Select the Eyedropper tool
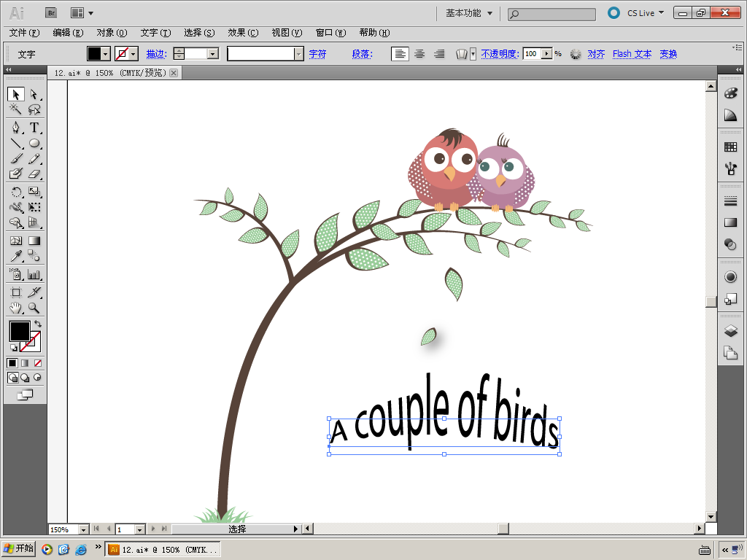747x560 pixels. click(15, 256)
